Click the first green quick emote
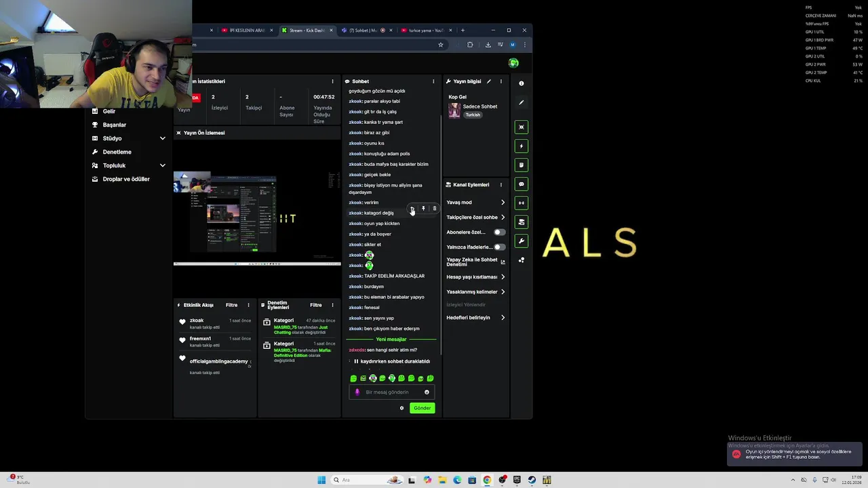The width and height of the screenshot is (868, 488). [x=353, y=378]
